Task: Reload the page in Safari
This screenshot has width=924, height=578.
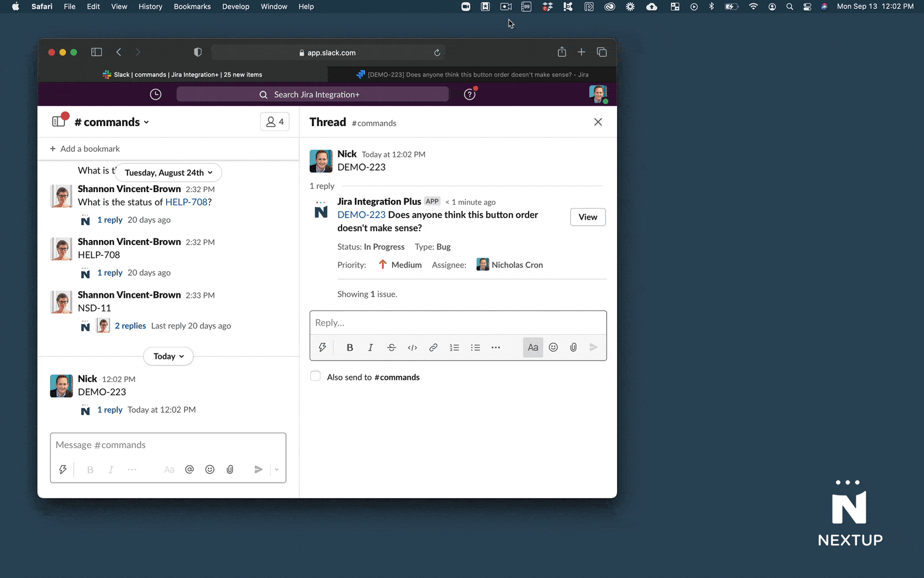Action: pyautogui.click(x=437, y=52)
